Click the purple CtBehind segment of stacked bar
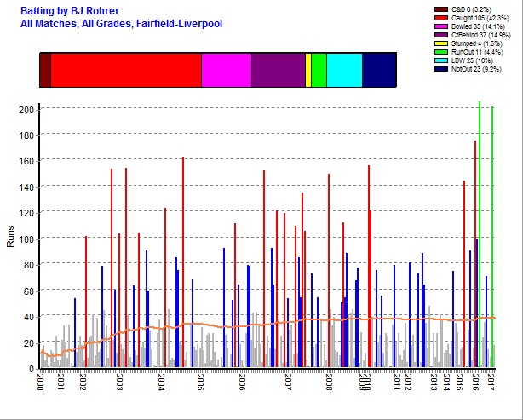 click(x=278, y=69)
